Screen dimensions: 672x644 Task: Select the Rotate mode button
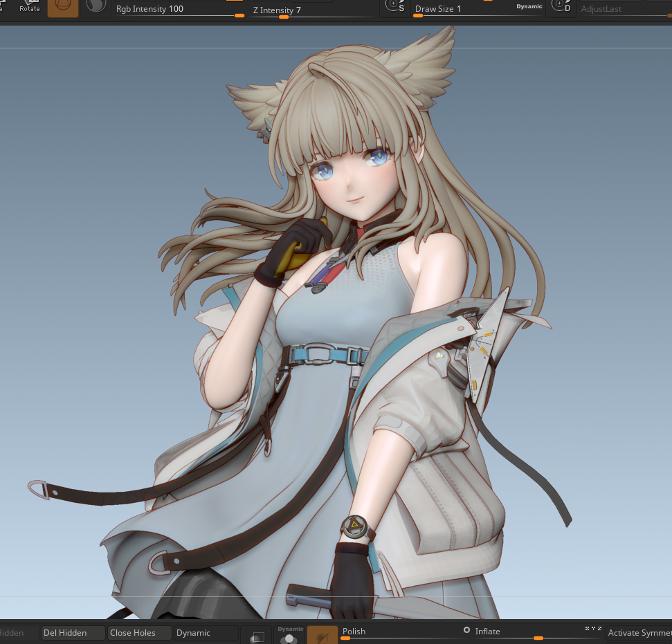pos(30,8)
